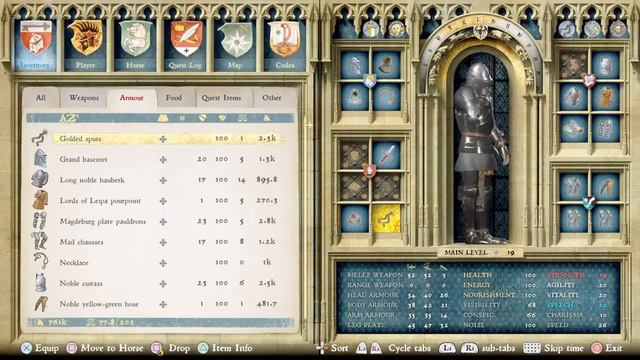The image size is (640, 360).
Task: Select the Magdeburg plate pauldrons item
Action: (x=169, y=221)
